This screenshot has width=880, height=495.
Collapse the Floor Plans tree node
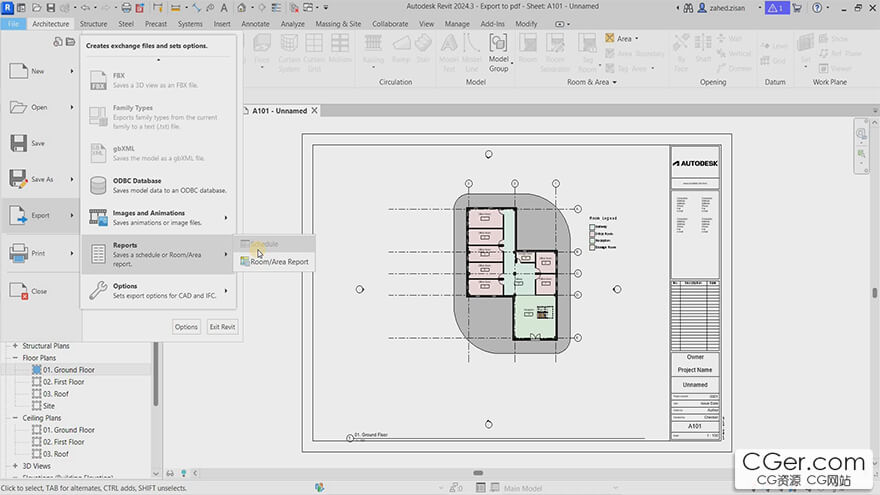[x=15, y=358]
